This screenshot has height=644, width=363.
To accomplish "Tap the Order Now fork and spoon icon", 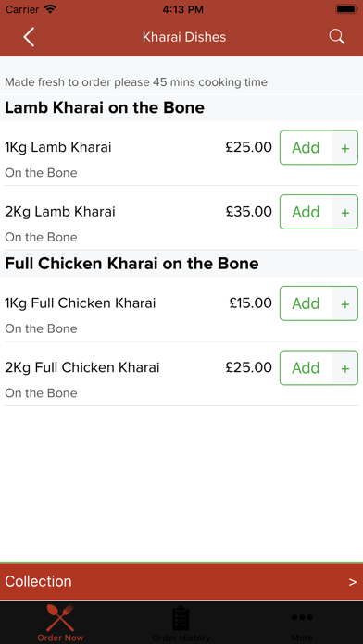I will coord(60,618).
